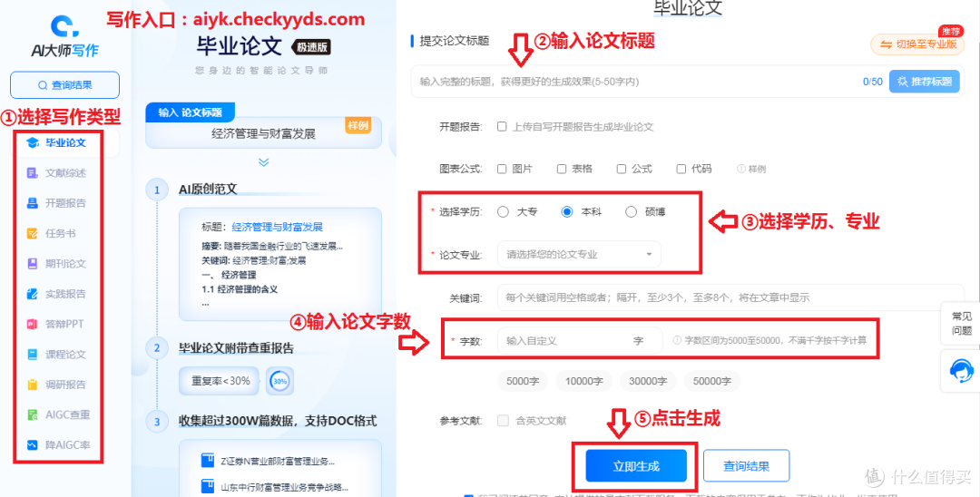Open the 答辩PPT menu item
Screen dimensions: 980x497
65,324
